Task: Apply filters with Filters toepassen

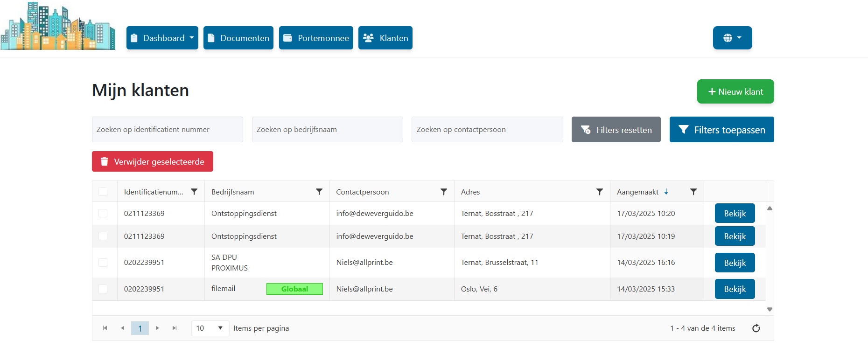Action: pyautogui.click(x=721, y=130)
